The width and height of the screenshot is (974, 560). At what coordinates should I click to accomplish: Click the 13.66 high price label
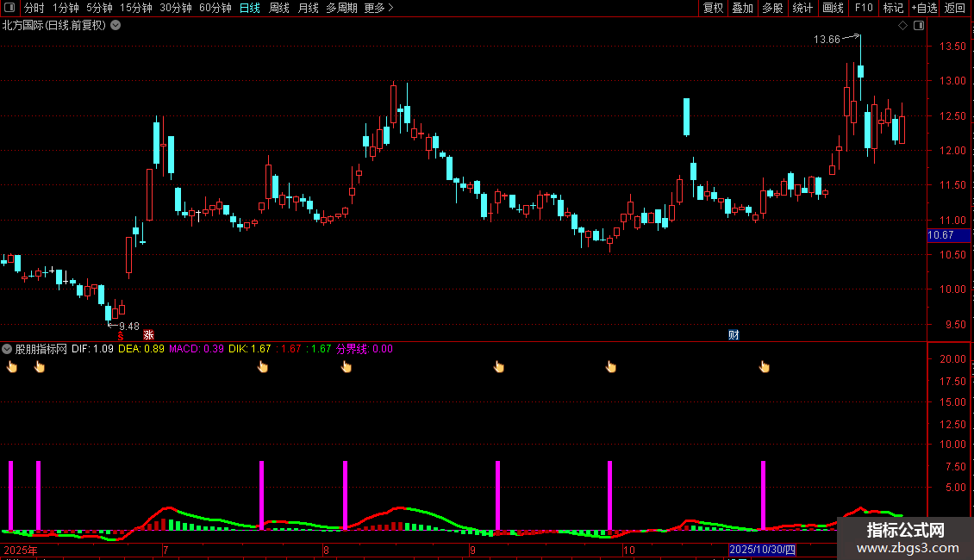pyautogui.click(x=827, y=40)
